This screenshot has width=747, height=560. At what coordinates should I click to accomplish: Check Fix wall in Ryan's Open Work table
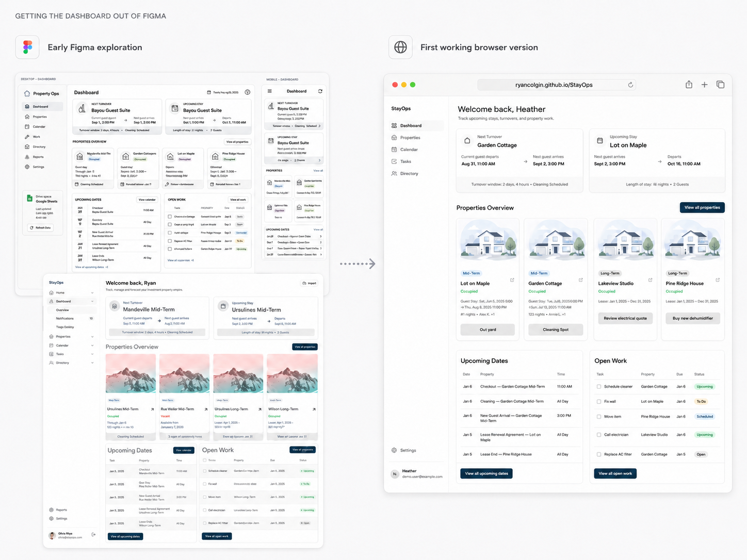(205, 484)
